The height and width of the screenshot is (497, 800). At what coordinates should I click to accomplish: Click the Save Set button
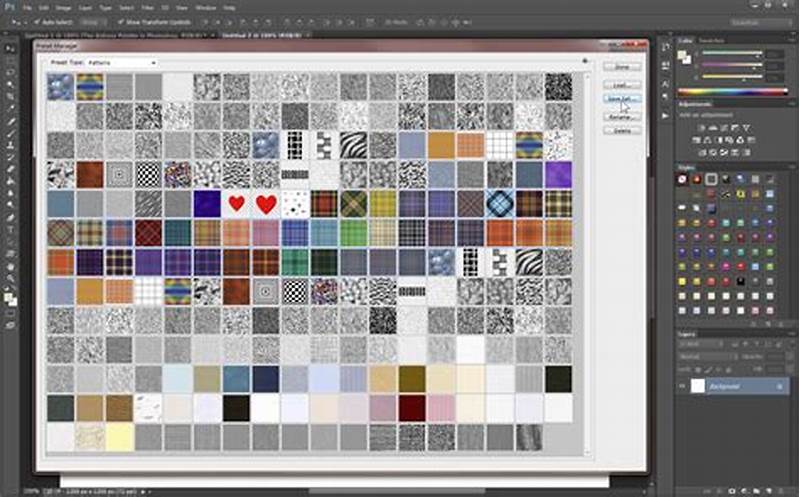point(622,98)
